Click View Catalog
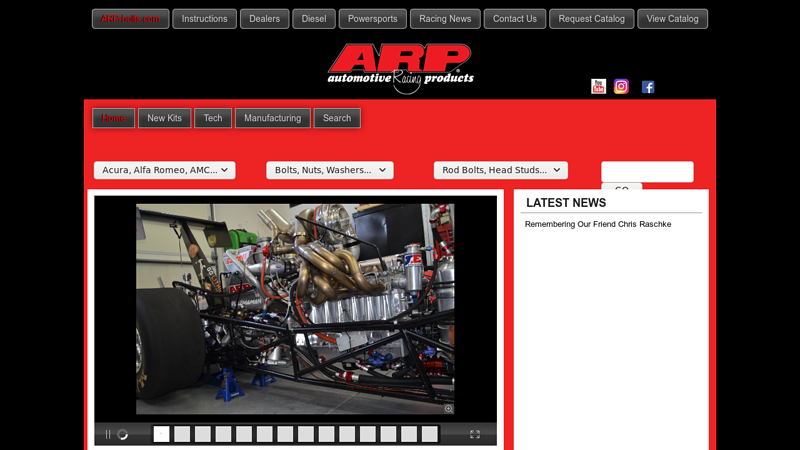 [x=672, y=19]
